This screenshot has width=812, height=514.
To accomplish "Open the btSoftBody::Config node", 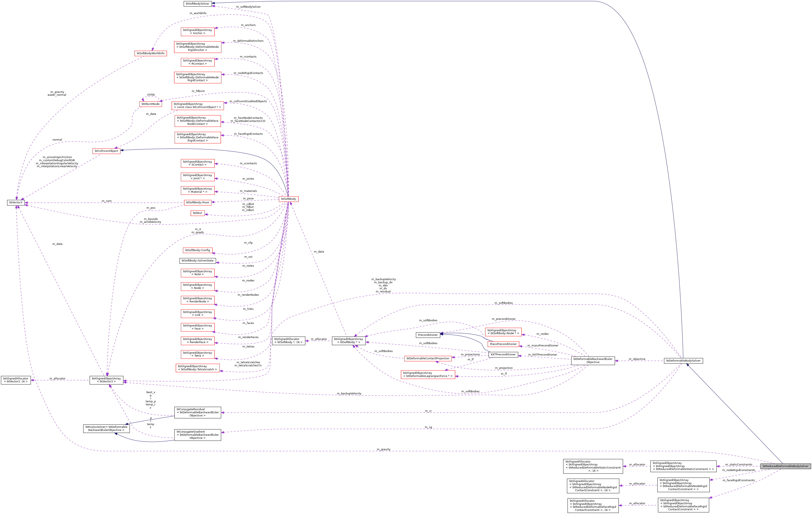I will point(198,250).
